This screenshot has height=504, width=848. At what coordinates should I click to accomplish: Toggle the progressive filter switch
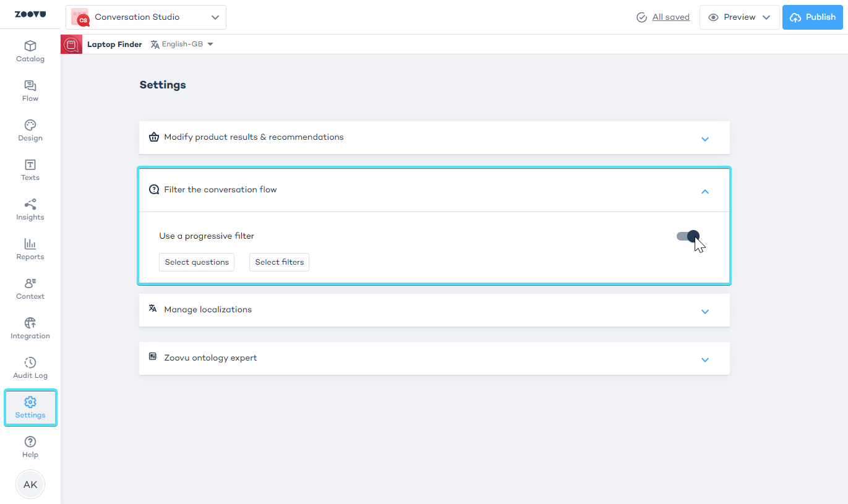pos(688,236)
